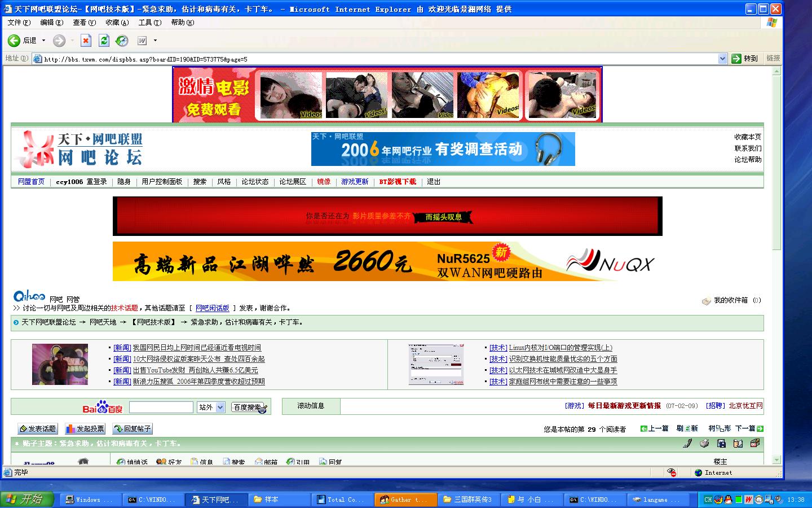Viewport: 812px width, 508px height.
Task: Click the floppy disk save icon on subject bar
Action: (721, 444)
